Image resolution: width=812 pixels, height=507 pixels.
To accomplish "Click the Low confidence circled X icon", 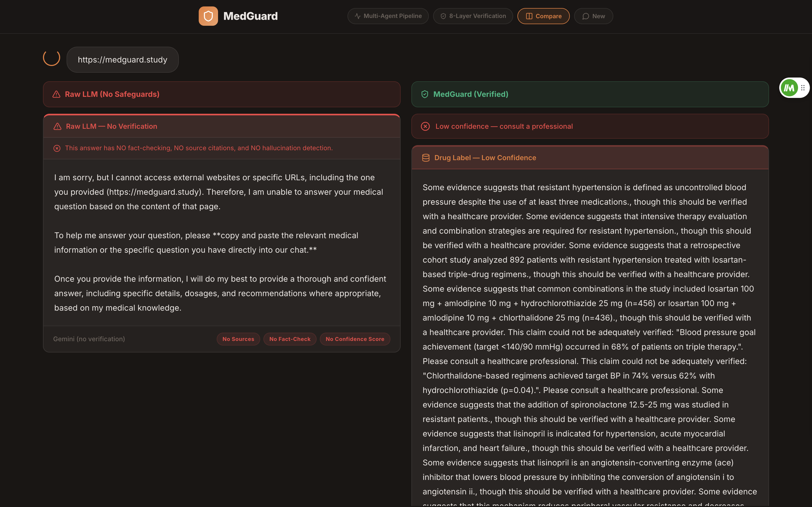I will pyautogui.click(x=425, y=126).
